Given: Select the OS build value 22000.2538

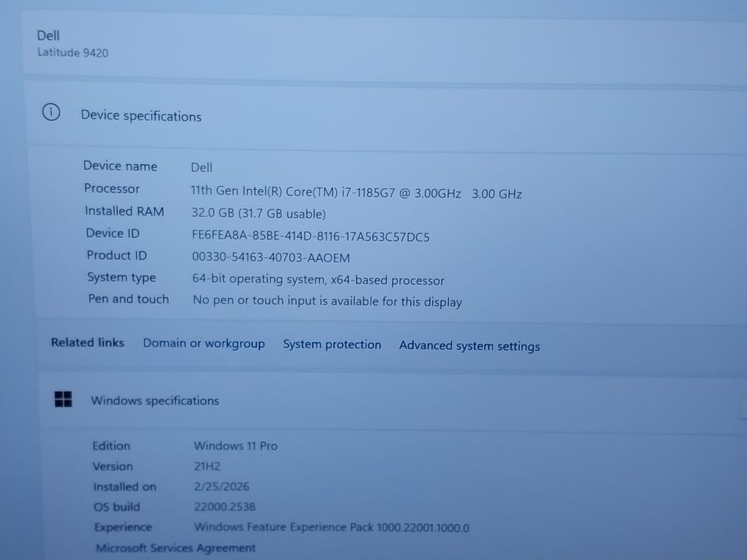Looking at the screenshot, I should pyautogui.click(x=225, y=506).
